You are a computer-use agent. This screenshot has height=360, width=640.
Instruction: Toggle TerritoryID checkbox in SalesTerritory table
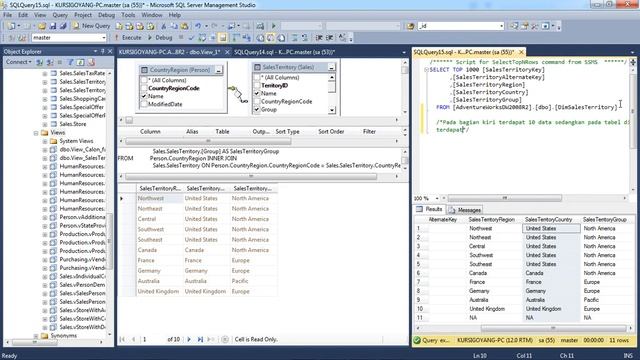[257, 85]
